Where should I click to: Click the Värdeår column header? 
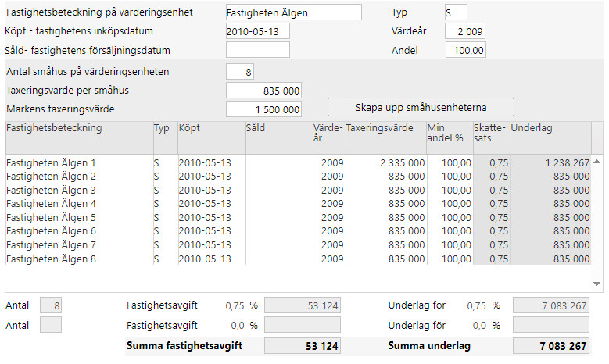pos(329,137)
